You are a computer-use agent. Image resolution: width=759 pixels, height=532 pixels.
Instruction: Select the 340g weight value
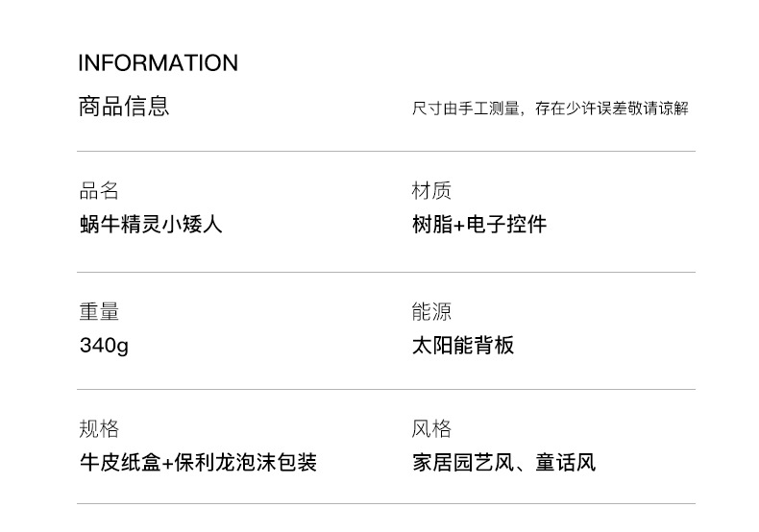pos(104,346)
